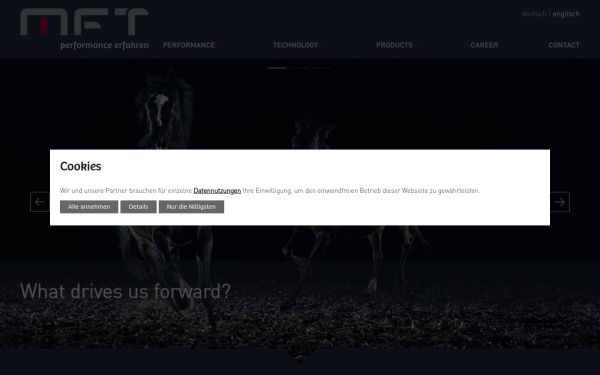Open the CAREER page

484,45
